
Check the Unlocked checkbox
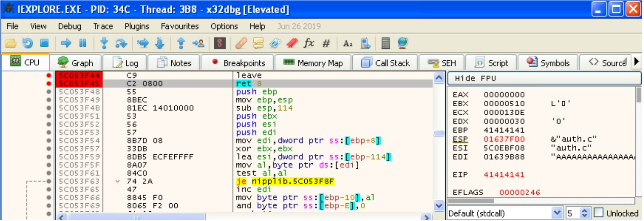coord(598,213)
